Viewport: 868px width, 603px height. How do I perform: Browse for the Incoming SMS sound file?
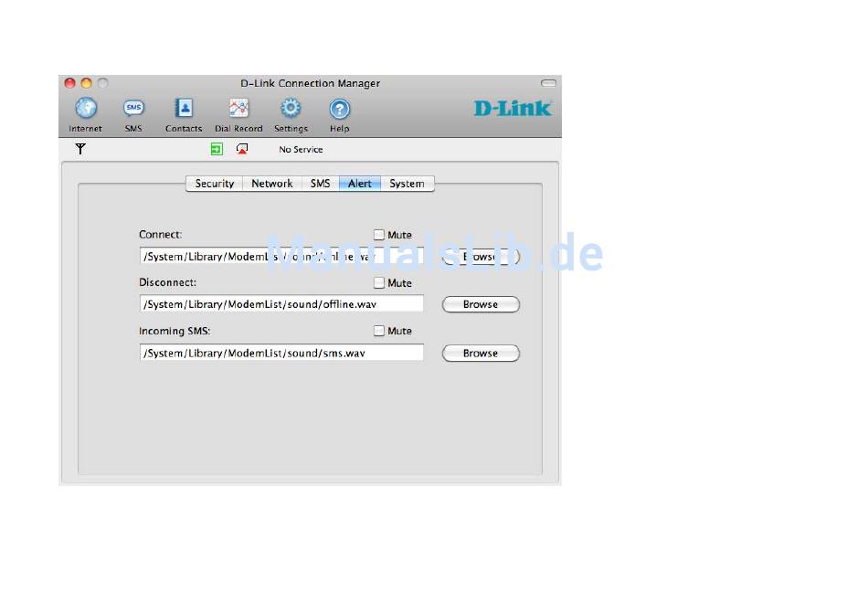point(481,354)
